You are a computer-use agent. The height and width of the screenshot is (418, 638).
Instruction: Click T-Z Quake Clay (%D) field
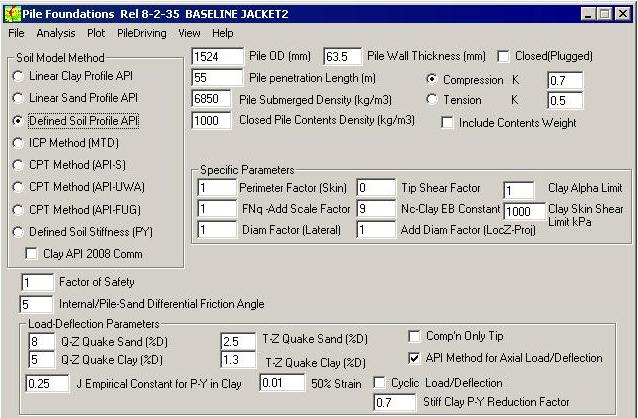coord(238,360)
